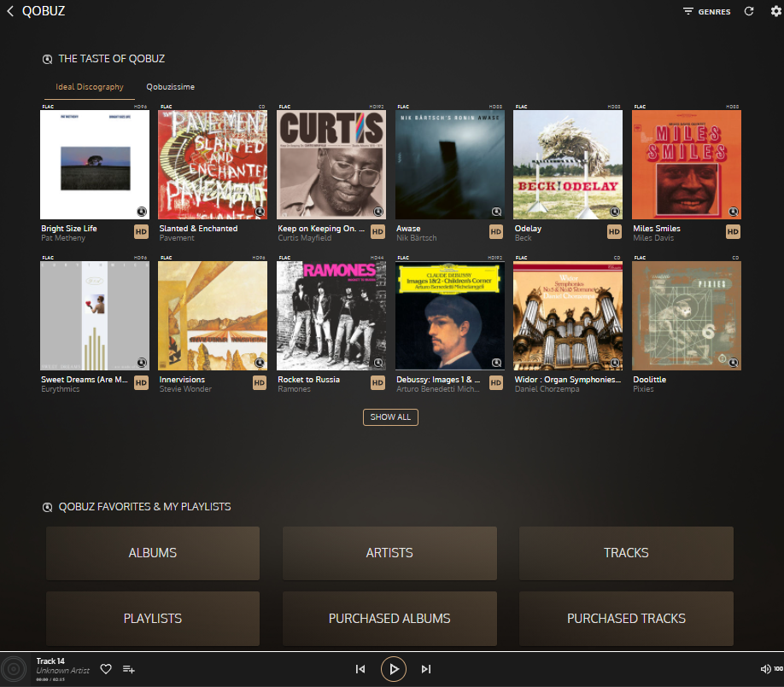Open the Widor Organ Symphonies cover

point(568,316)
